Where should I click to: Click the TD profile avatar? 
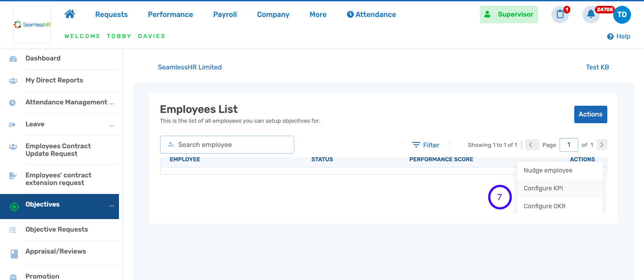pyautogui.click(x=622, y=14)
